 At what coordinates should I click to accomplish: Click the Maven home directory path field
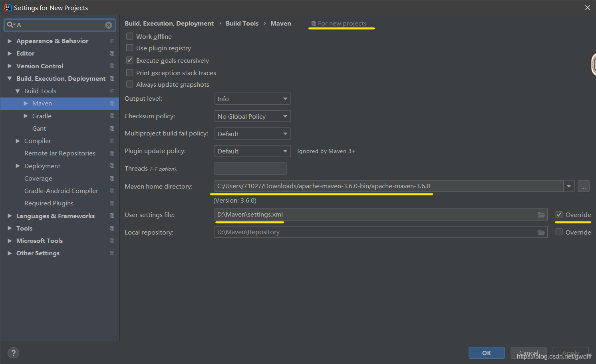[x=389, y=186]
